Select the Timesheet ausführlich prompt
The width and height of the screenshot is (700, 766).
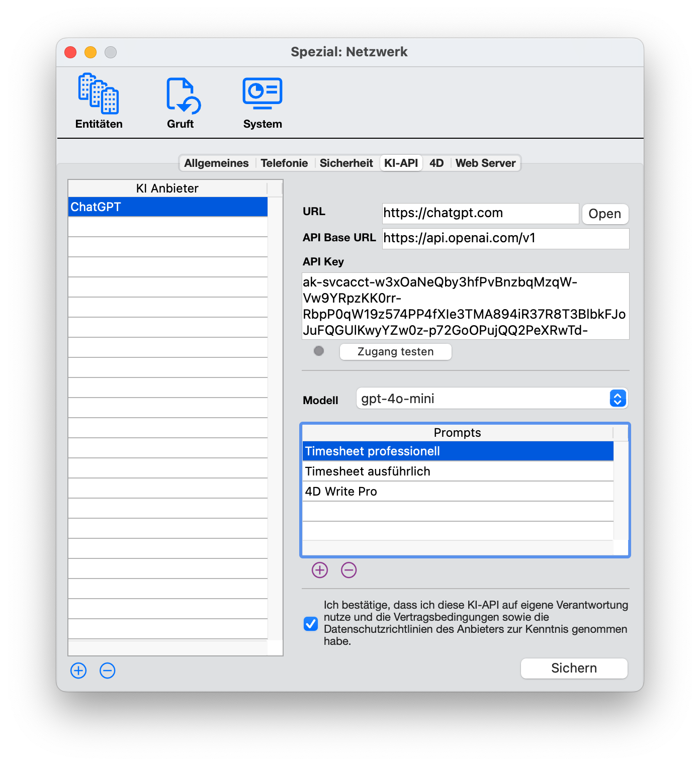(458, 471)
